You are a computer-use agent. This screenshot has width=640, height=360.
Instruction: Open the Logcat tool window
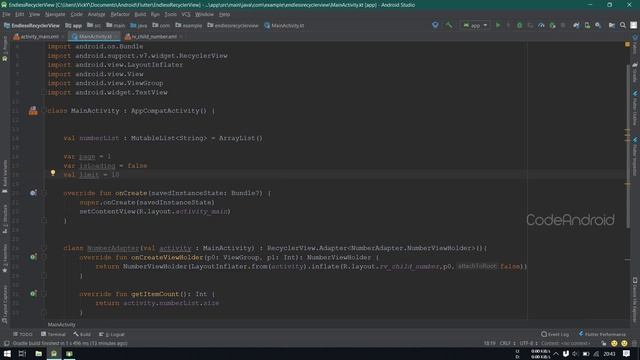point(112,334)
